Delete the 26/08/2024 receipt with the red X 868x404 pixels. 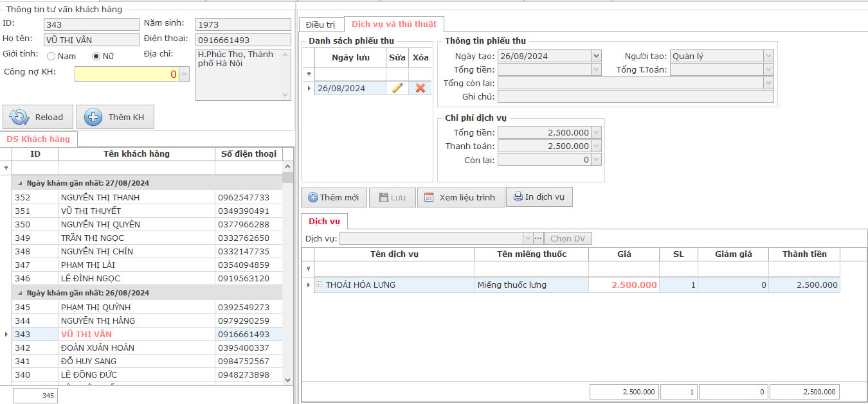tap(420, 88)
